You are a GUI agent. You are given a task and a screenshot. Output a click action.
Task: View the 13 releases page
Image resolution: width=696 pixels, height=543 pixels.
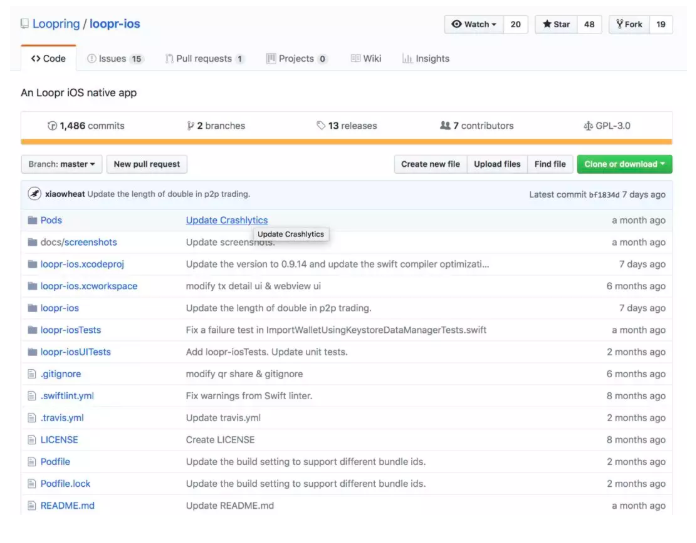point(347,126)
